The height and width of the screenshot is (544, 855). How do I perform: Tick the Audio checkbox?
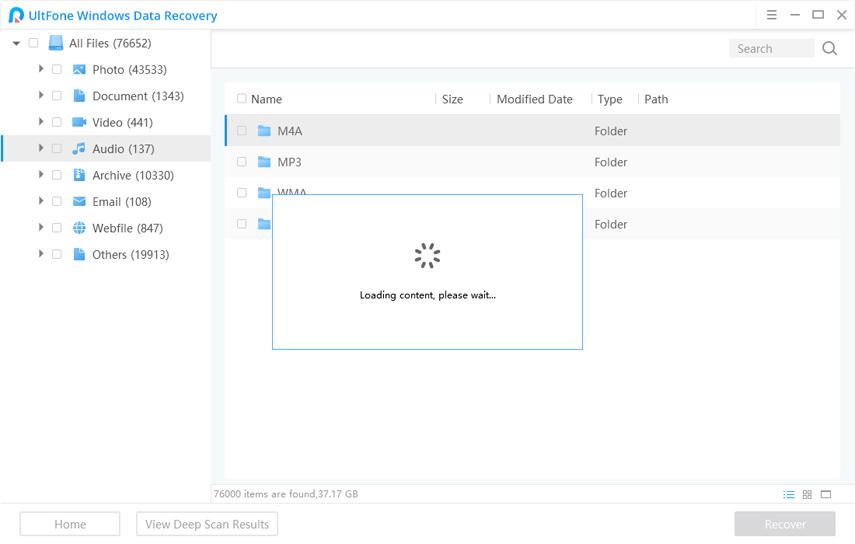(x=57, y=148)
